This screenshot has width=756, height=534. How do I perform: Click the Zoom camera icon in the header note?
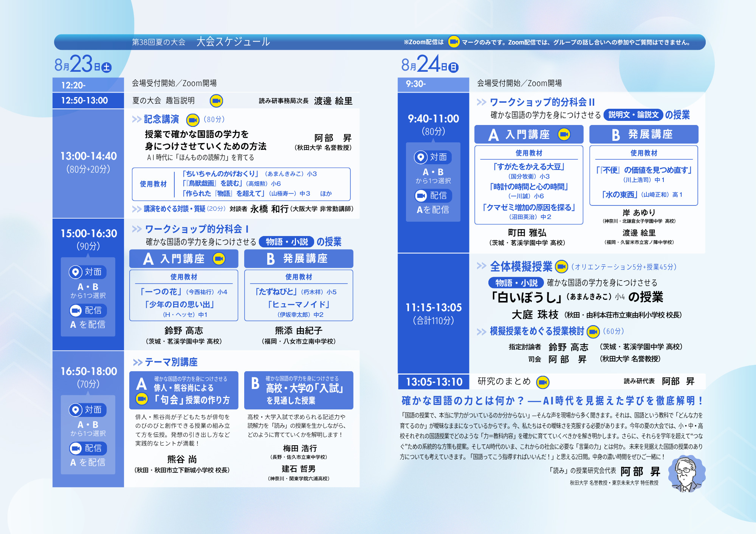click(x=454, y=42)
